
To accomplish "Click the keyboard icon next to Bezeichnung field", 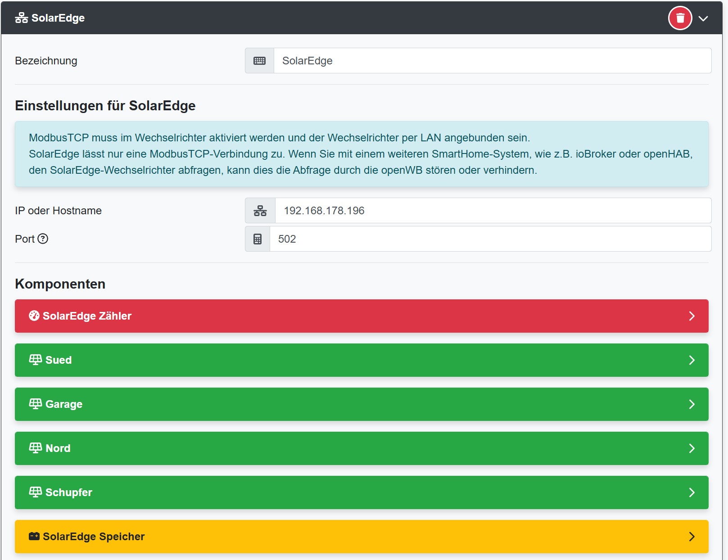I will tap(259, 61).
